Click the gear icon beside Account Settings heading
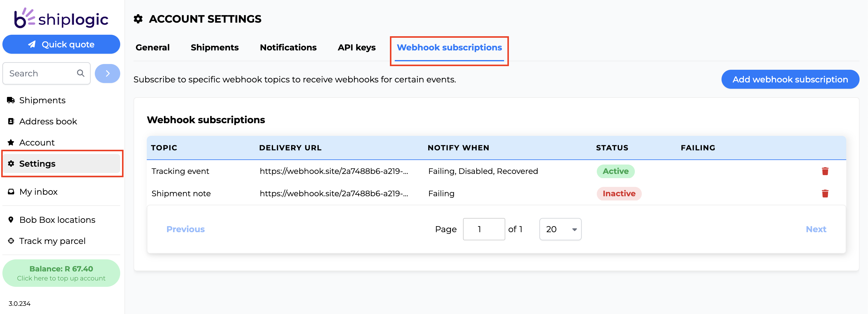This screenshot has width=868, height=314. pos(138,19)
